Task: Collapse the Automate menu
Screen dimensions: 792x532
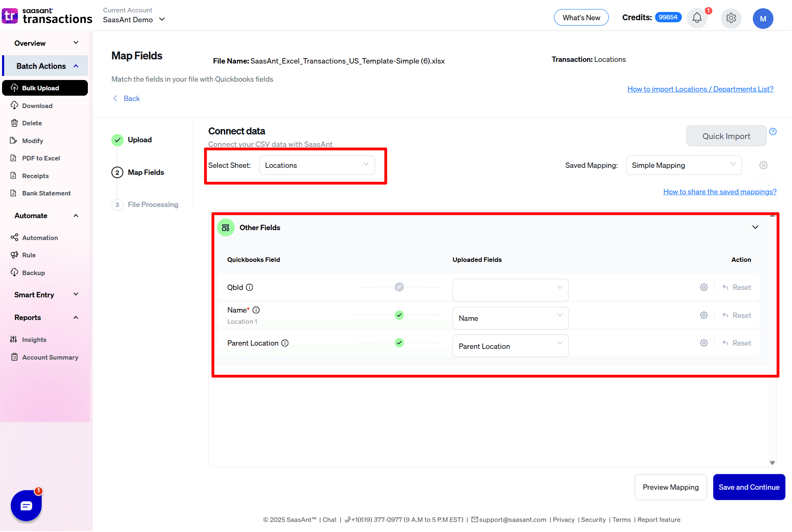Action: (x=46, y=216)
